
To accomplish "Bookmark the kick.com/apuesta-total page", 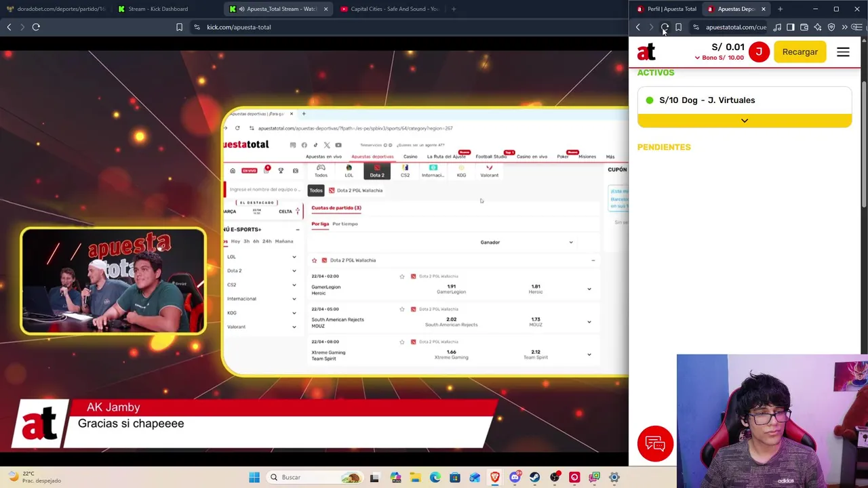I will click(179, 27).
